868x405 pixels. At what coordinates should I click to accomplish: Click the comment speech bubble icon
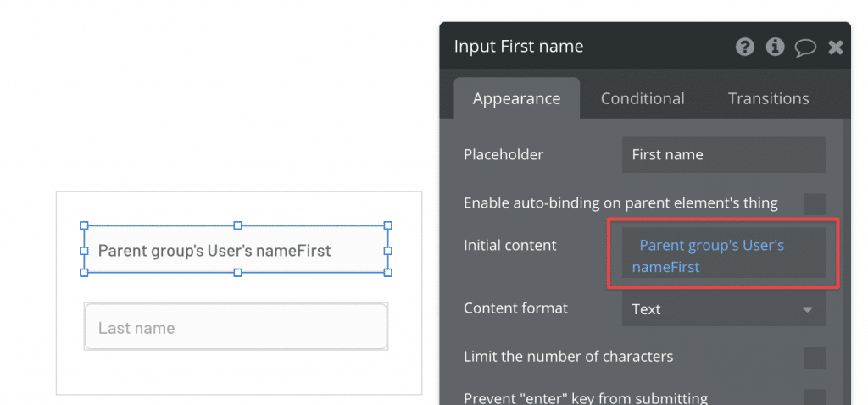pyautogui.click(x=804, y=47)
